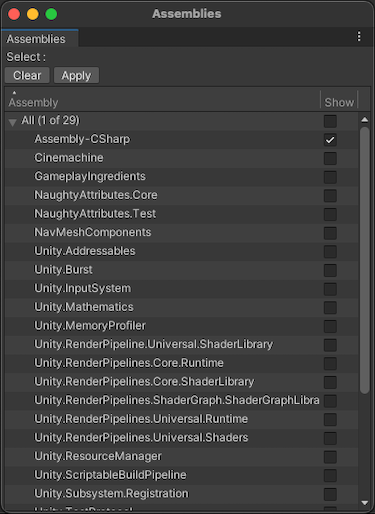Check Show for Unity.InputSystem
The width and height of the screenshot is (375, 514).
point(330,289)
